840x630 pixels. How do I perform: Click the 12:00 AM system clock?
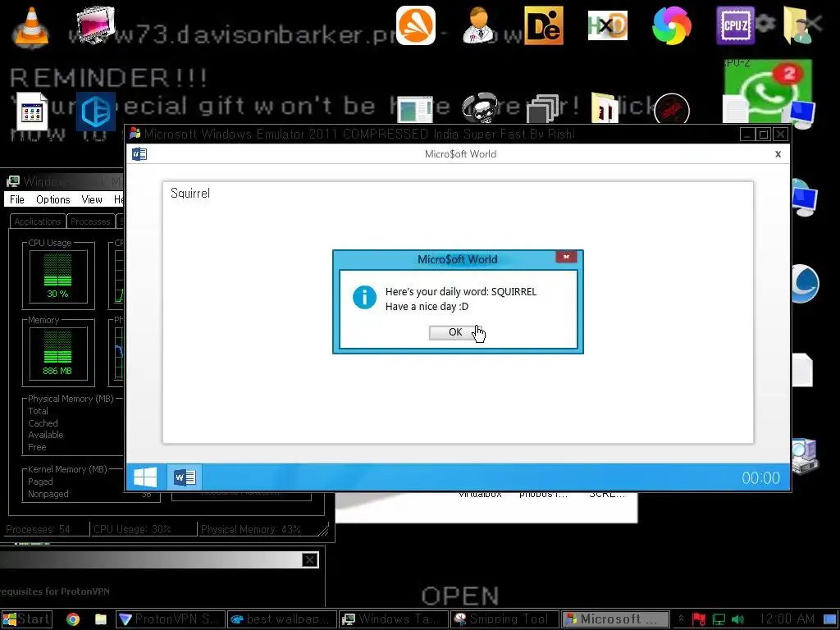point(787,619)
